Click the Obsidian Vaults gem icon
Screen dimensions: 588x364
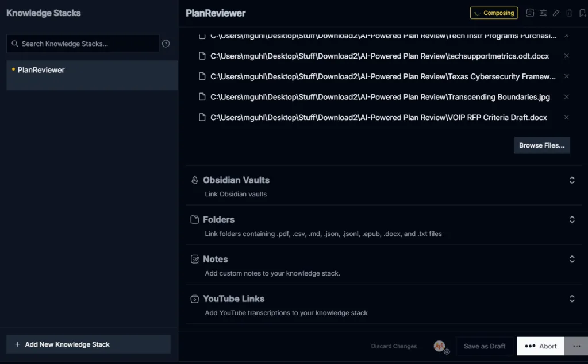pyautogui.click(x=195, y=180)
